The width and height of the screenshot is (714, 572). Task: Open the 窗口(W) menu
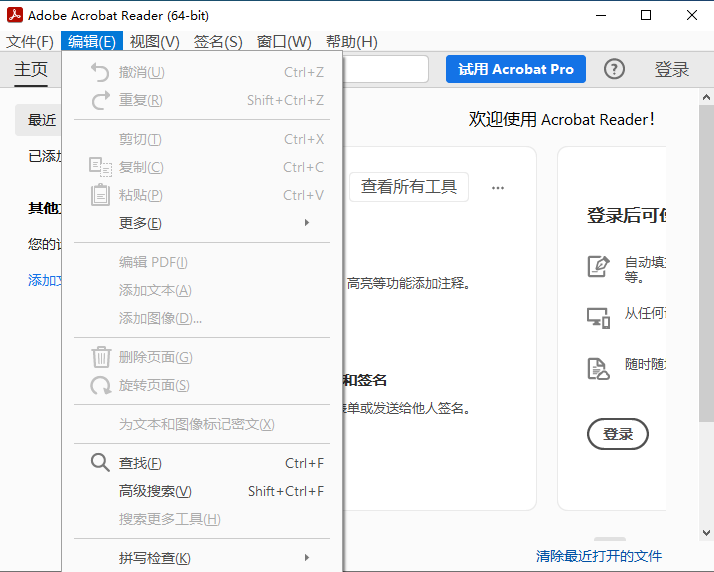(x=284, y=42)
